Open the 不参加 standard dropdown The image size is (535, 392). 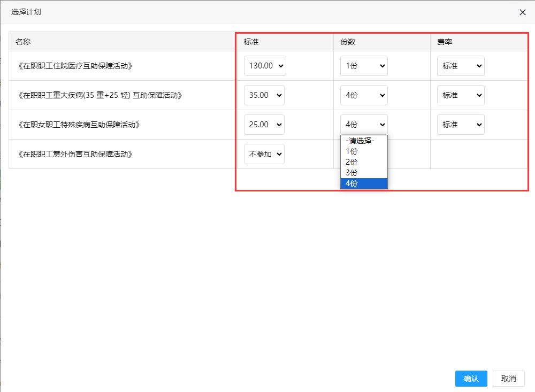point(264,154)
